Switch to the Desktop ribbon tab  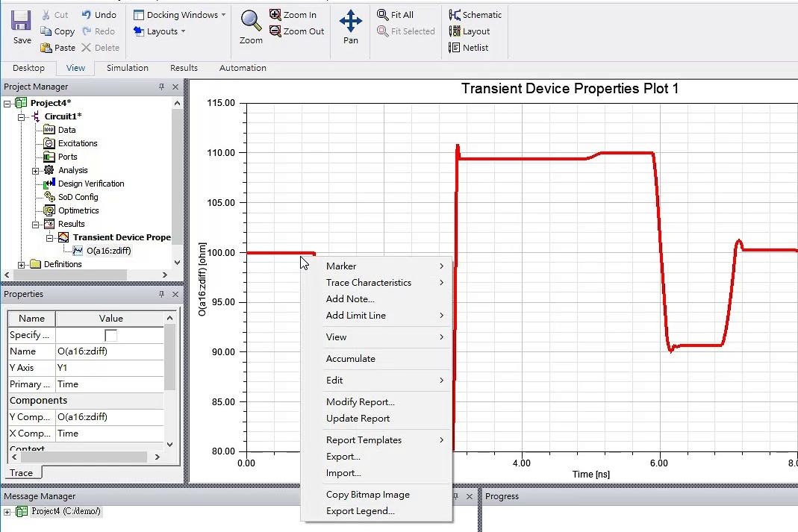(28, 68)
